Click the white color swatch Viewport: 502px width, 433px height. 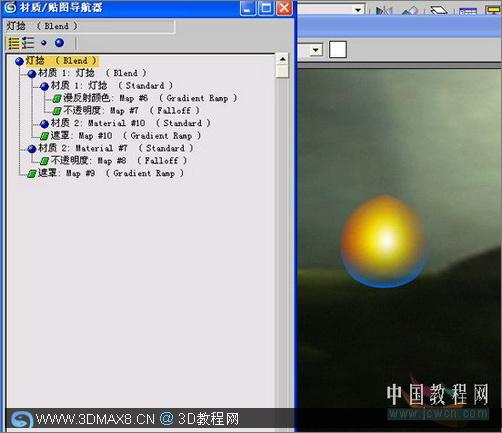pyautogui.click(x=338, y=50)
